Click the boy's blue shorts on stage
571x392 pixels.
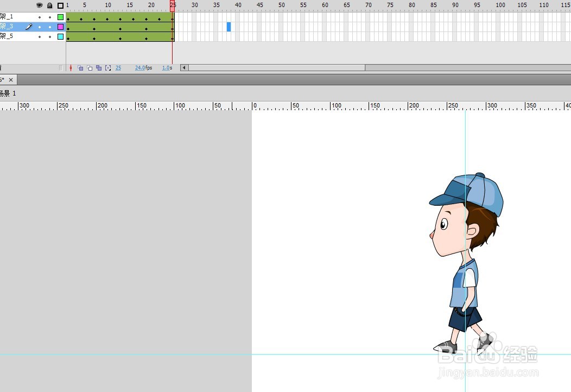pos(464,319)
